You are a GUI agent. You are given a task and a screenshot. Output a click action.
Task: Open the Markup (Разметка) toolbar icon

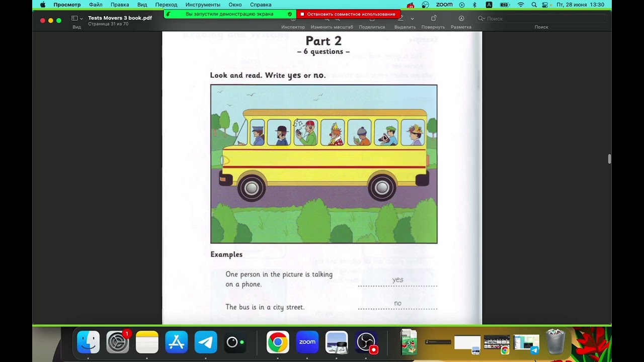pyautogui.click(x=461, y=19)
